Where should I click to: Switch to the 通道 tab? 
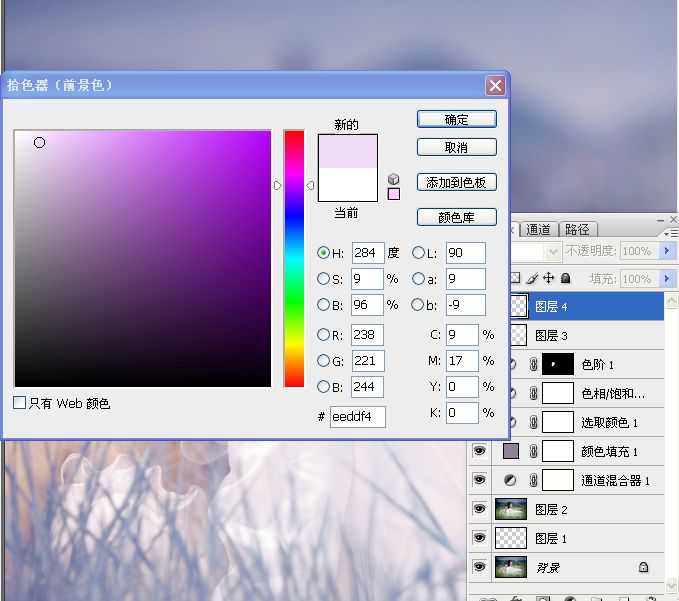click(x=538, y=229)
